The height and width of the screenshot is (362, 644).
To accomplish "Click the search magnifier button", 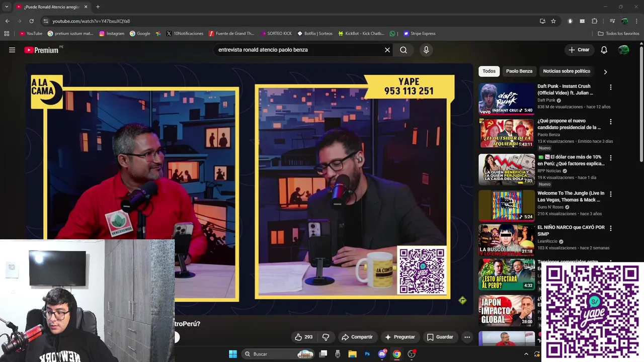I will [x=404, y=50].
